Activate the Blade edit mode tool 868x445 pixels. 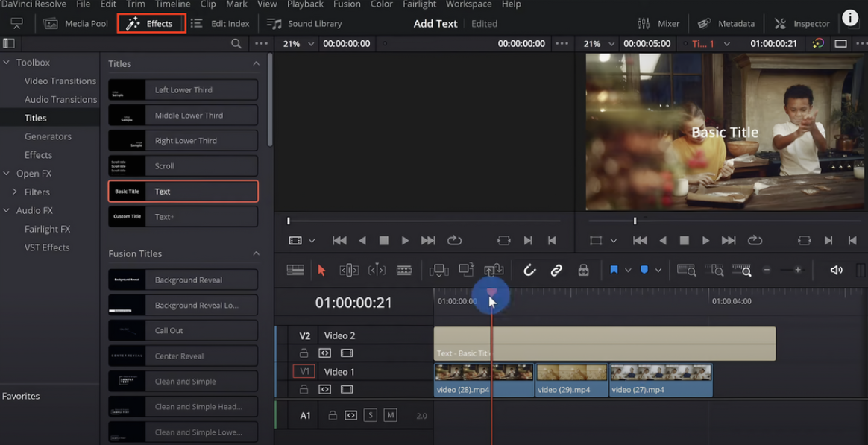[404, 271]
